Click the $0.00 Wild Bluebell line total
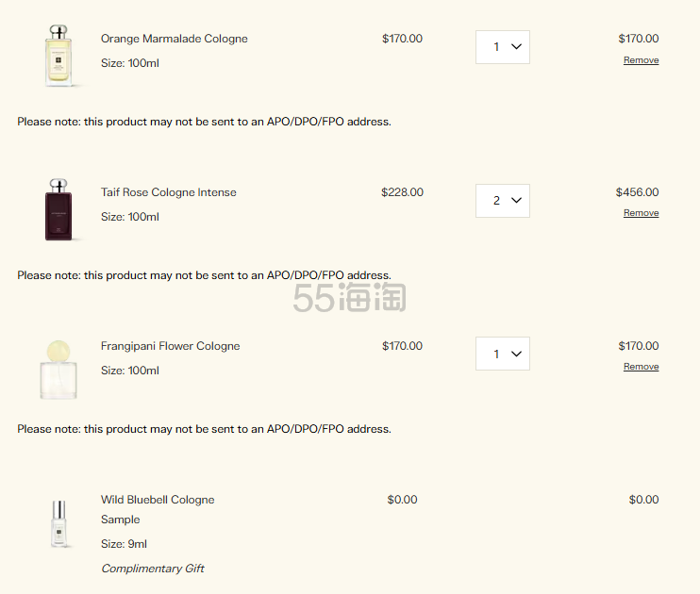 click(x=643, y=500)
